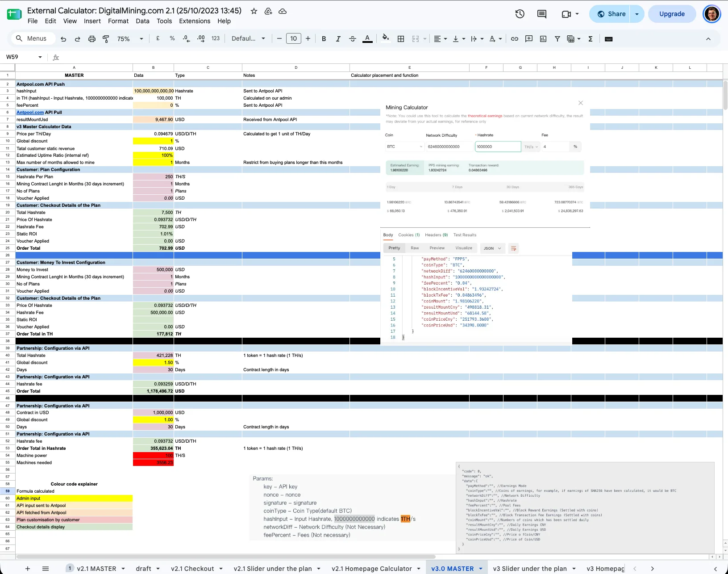Image resolution: width=728 pixels, height=574 pixels.
Task: Insert a chart from the toolbar
Action: tap(543, 39)
